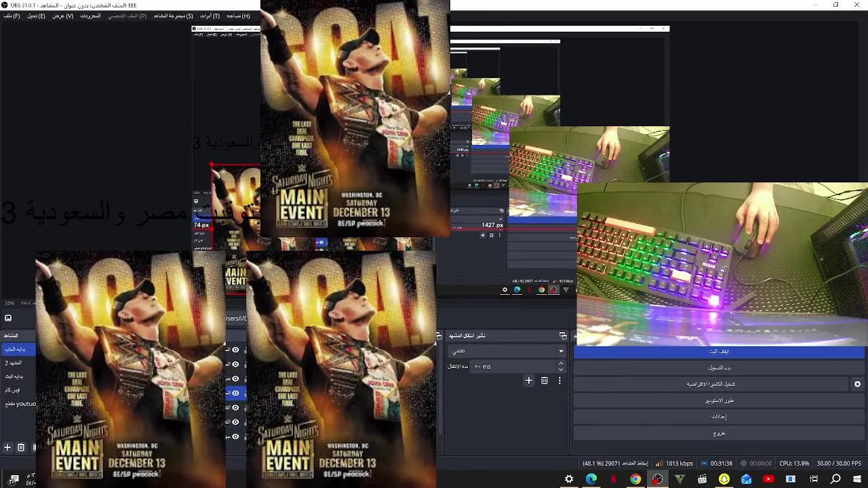
Task: Open Windows search magnifier on taskbar
Action: (835, 479)
